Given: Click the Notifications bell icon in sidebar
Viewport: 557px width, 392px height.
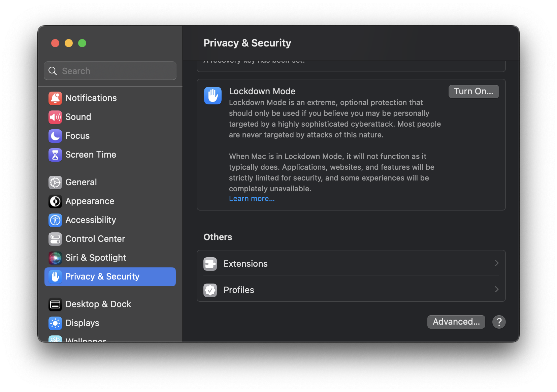Looking at the screenshot, I should point(55,98).
